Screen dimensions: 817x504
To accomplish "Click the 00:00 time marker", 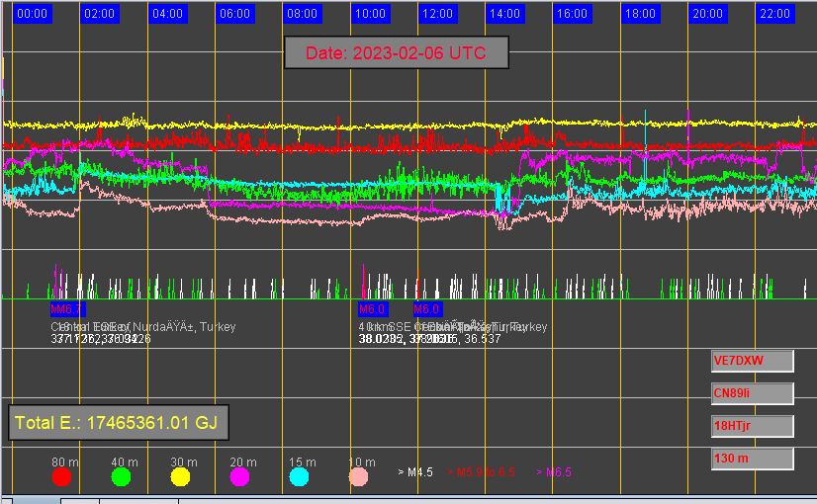I will [x=33, y=14].
